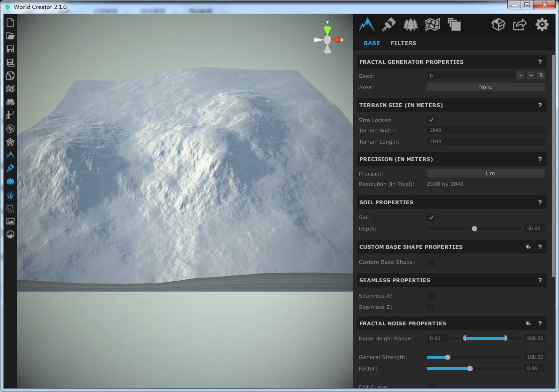The height and width of the screenshot is (392, 559).
Task: Switch to the FILTERS tab
Action: pyautogui.click(x=403, y=43)
